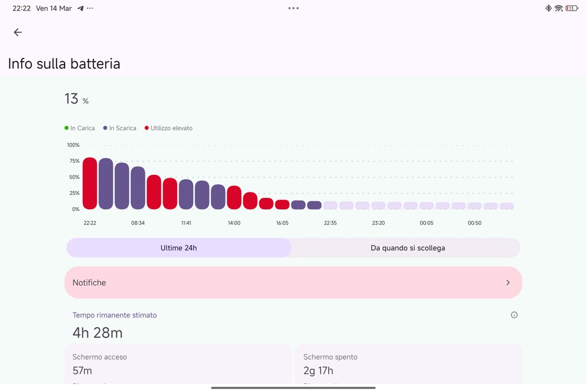Tap the three-dots handle at top center
The width and height of the screenshot is (587, 392).
(x=293, y=8)
